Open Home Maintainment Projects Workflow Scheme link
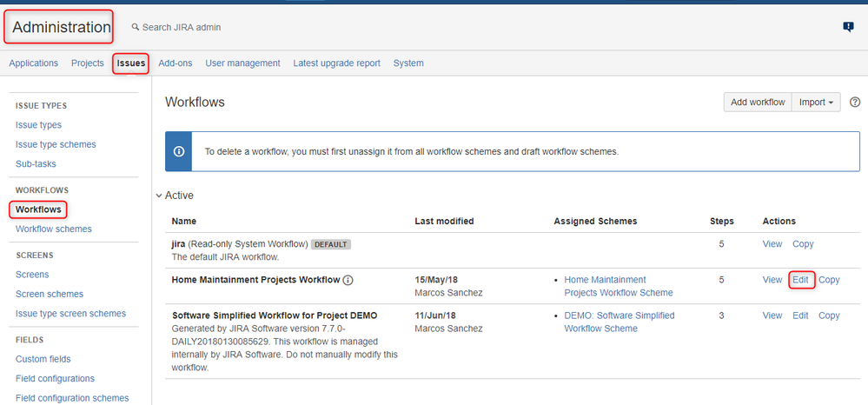 619,287
